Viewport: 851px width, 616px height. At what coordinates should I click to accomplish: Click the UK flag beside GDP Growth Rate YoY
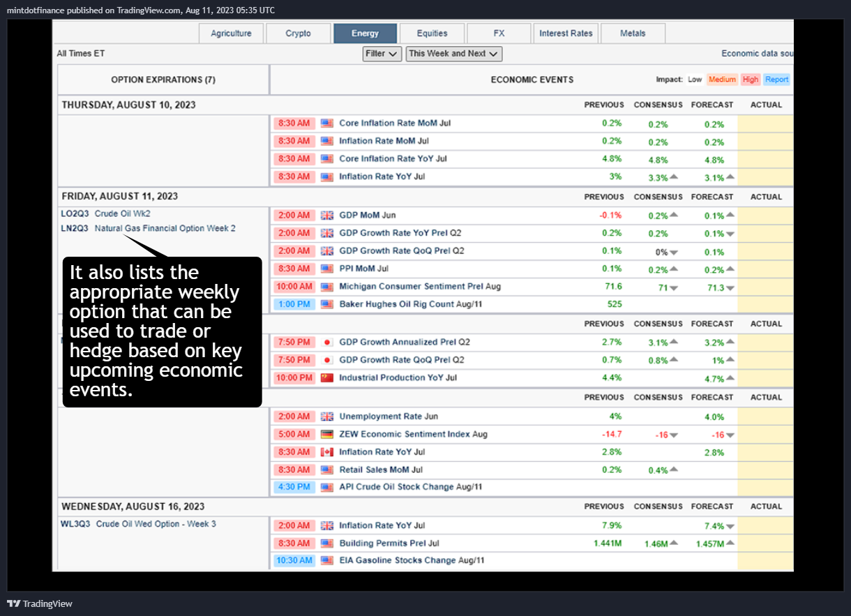click(326, 233)
